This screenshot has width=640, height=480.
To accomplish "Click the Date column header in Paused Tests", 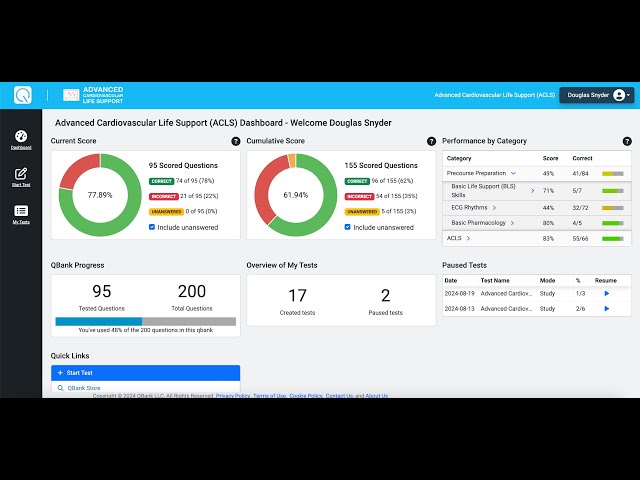I will point(451,280).
